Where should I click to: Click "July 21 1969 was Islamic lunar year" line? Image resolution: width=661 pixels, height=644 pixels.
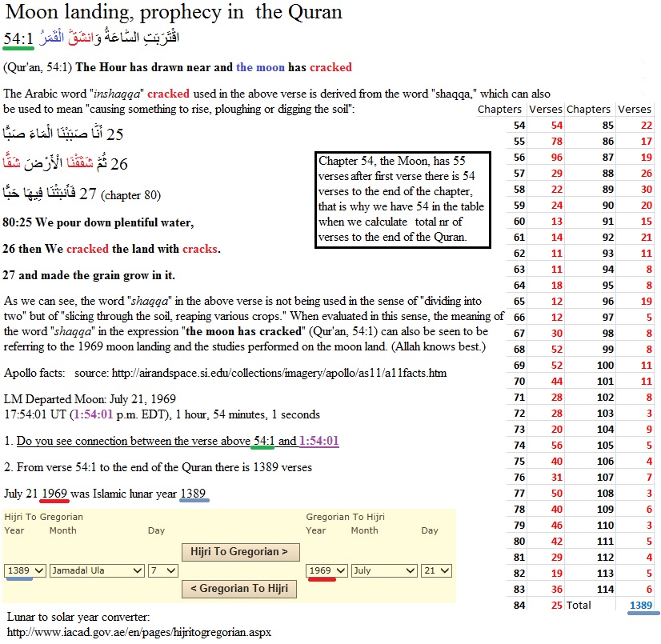[x=105, y=494]
